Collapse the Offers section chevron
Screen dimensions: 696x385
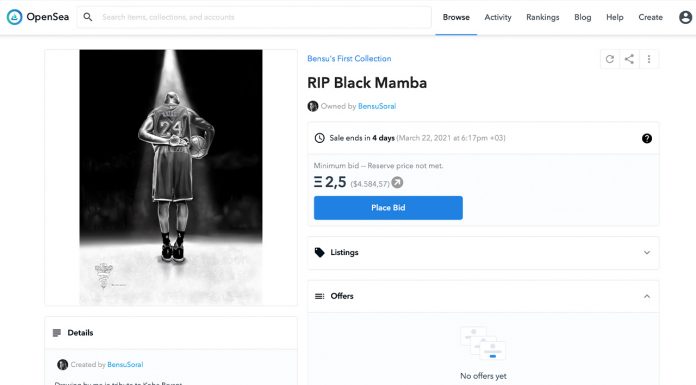pyautogui.click(x=647, y=296)
